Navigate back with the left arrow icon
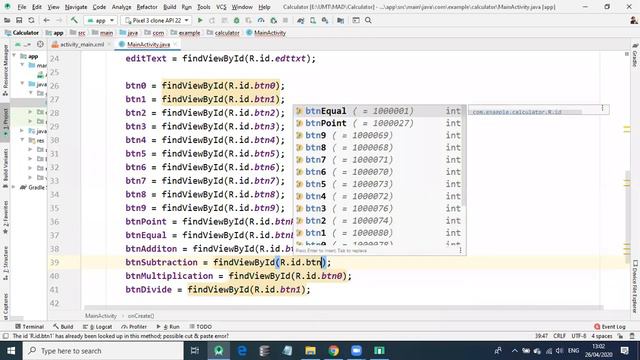 (x=47, y=20)
